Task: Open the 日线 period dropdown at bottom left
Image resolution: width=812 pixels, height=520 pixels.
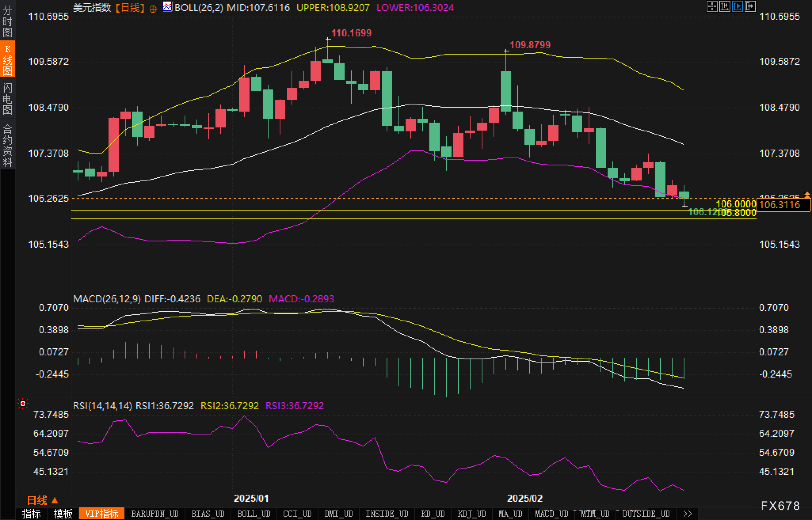Action: click(x=42, y=500)
